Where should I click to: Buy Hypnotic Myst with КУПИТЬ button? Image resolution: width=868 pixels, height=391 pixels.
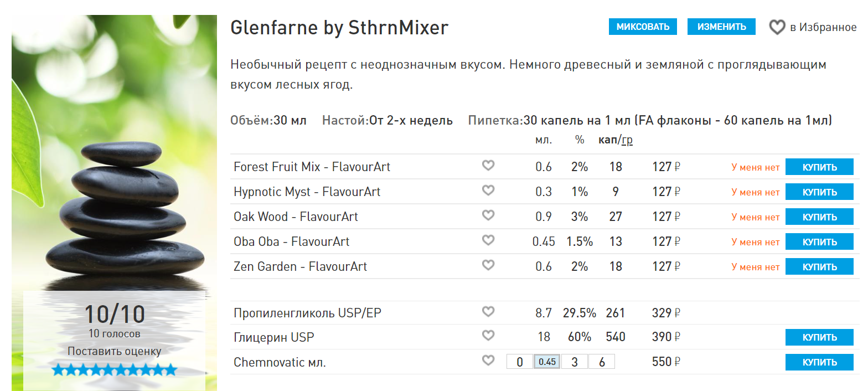click(x=819, y=192)
